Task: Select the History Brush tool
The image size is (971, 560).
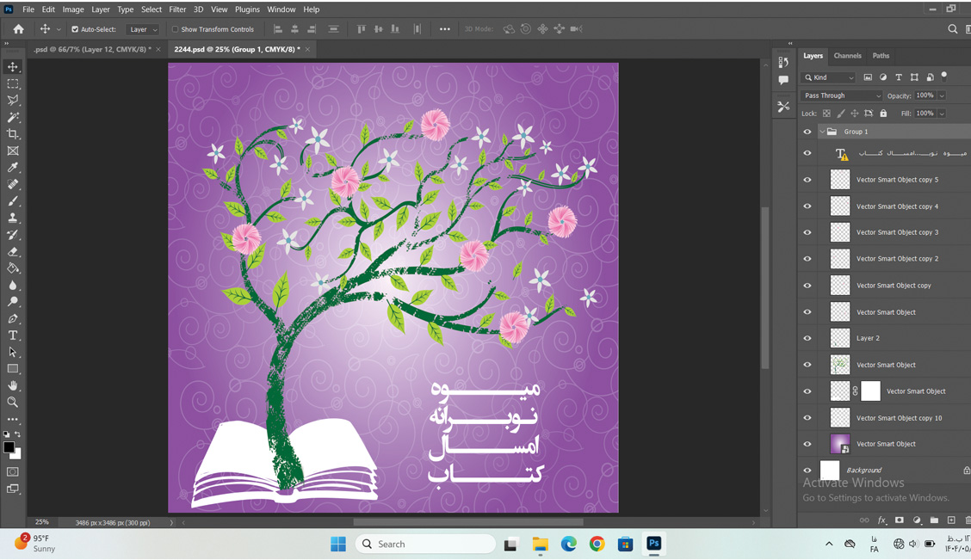Action: (x=12, y=235)
